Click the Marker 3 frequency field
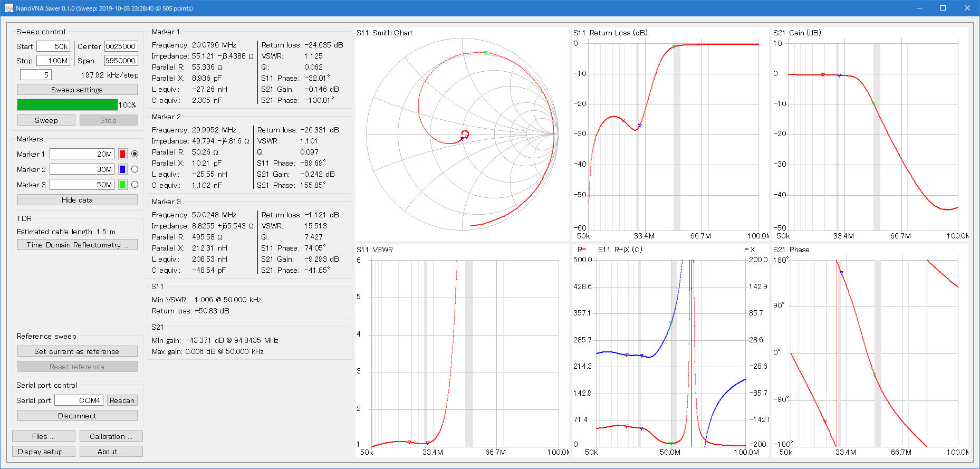The width and height of the screenshot is (980, 469). pyautogui.click(x=82, y=185)
